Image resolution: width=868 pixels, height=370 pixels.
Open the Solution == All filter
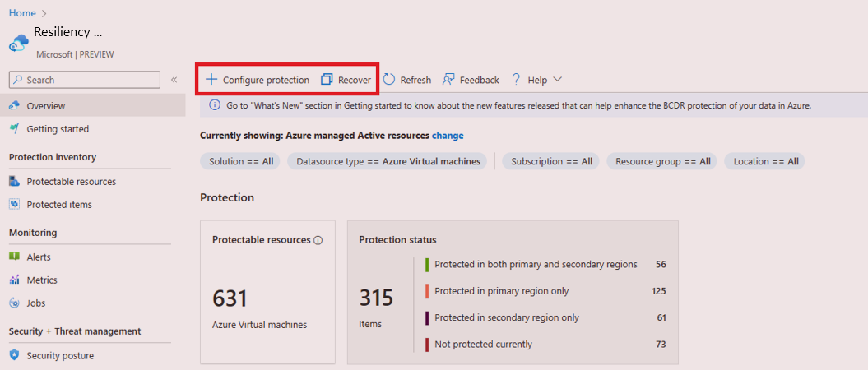(241, 161)
